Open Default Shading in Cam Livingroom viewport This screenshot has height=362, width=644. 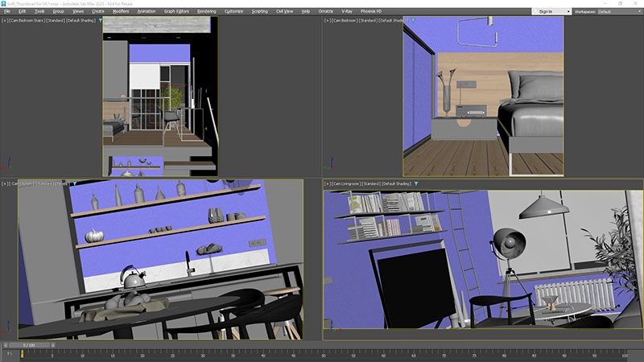tap(397, 184)
